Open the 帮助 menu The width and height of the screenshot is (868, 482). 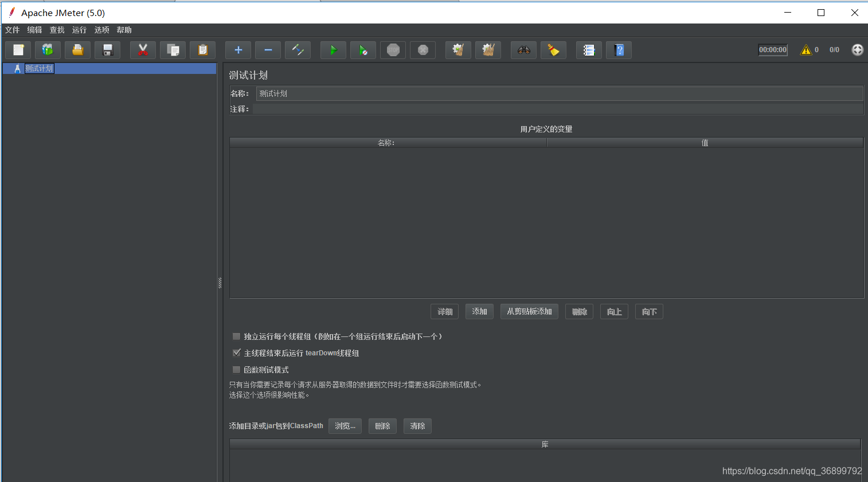[x=124, y=30]
